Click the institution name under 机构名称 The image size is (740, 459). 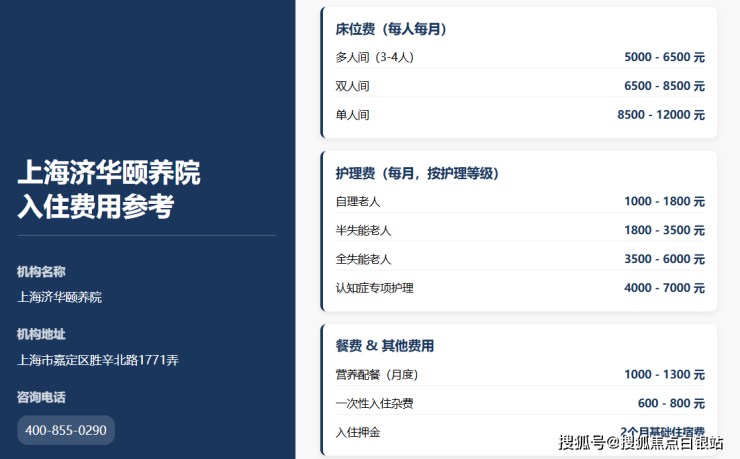(x=59, y=297)
